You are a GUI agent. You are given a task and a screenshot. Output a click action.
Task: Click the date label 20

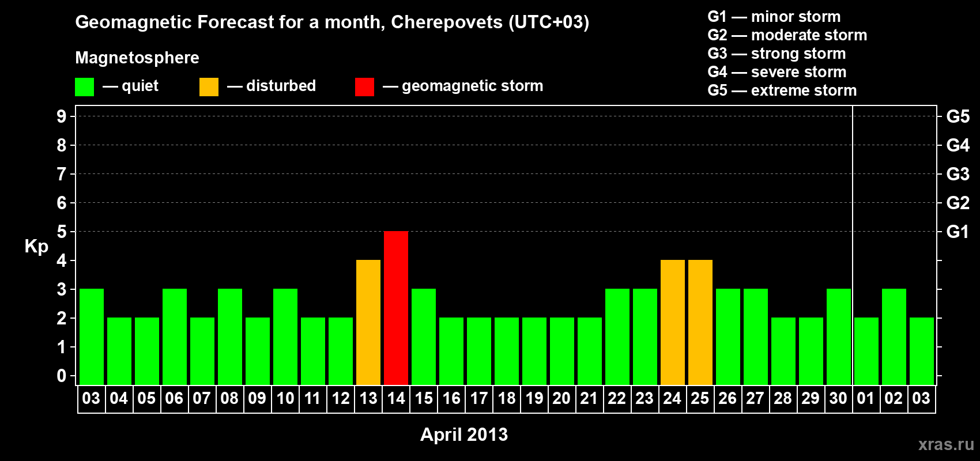tap(561, 398)
